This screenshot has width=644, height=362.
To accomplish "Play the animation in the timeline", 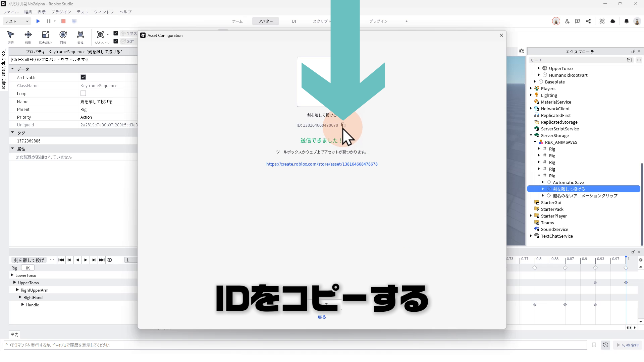I will 86,260.
